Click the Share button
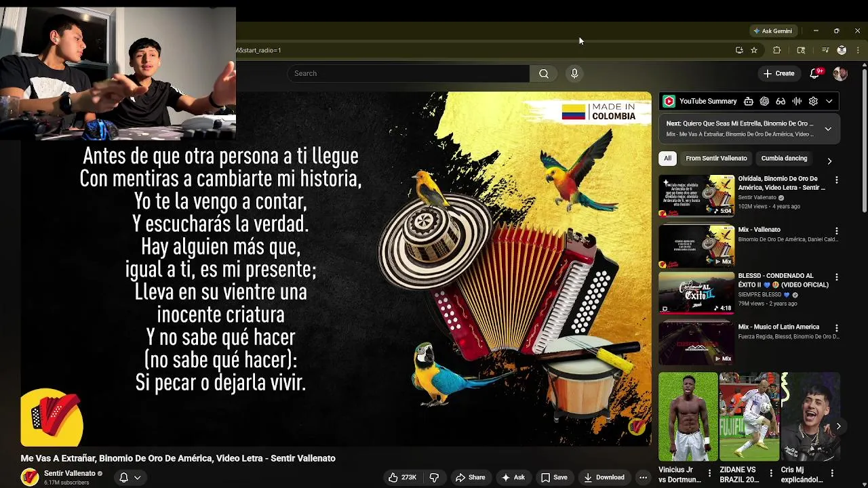The width and height of the screenshot is (868, 488). pyautogui.click(x=470, y=477)
